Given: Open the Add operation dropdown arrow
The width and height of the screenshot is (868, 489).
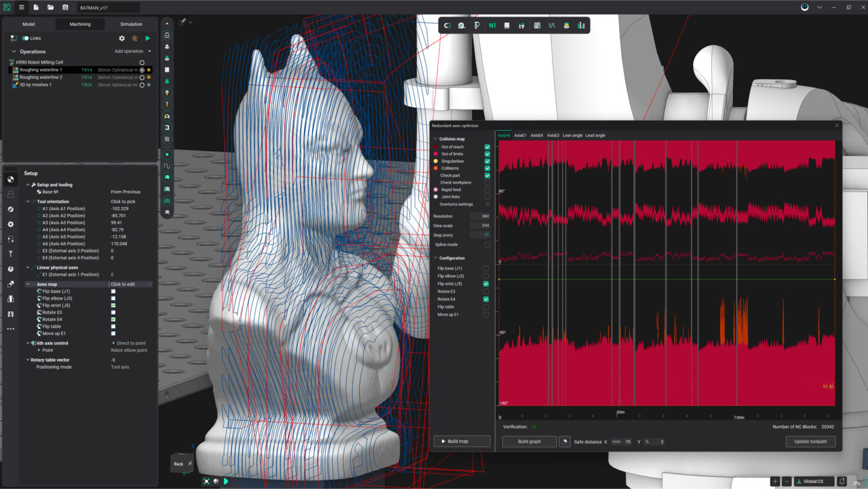Looking at the screenshot, I should click(x=149, y=51).
